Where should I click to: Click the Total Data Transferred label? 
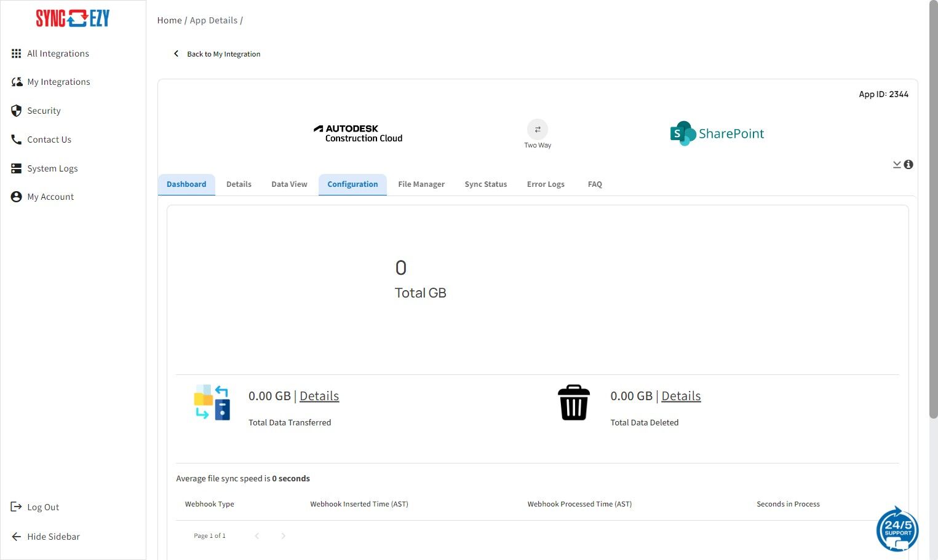tap(290, 422)
